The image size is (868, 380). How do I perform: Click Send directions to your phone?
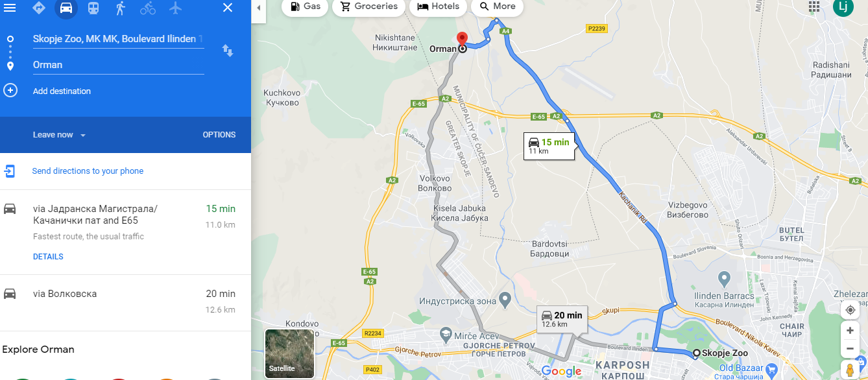pos(88,171)
